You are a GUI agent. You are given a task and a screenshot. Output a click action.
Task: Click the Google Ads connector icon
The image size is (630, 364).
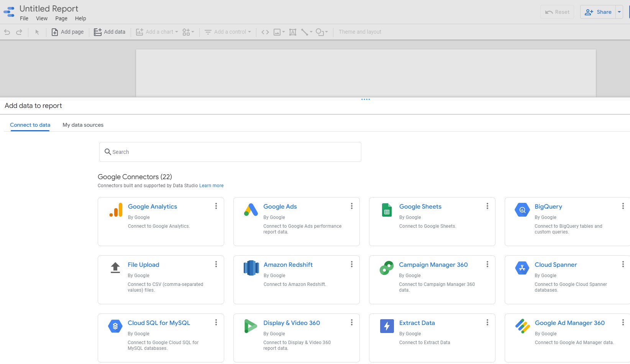click(x=251, y=210)
